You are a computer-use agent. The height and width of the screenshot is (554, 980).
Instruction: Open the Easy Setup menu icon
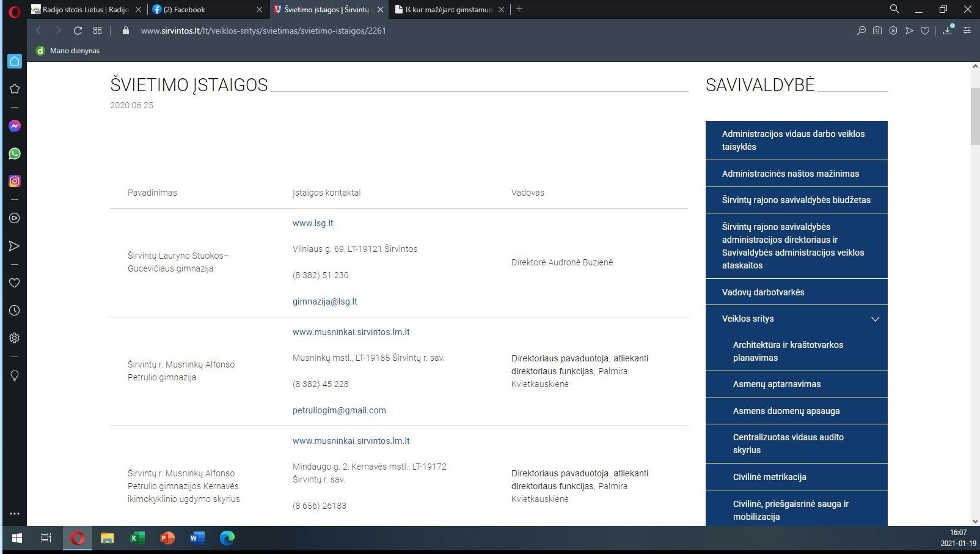967,31
